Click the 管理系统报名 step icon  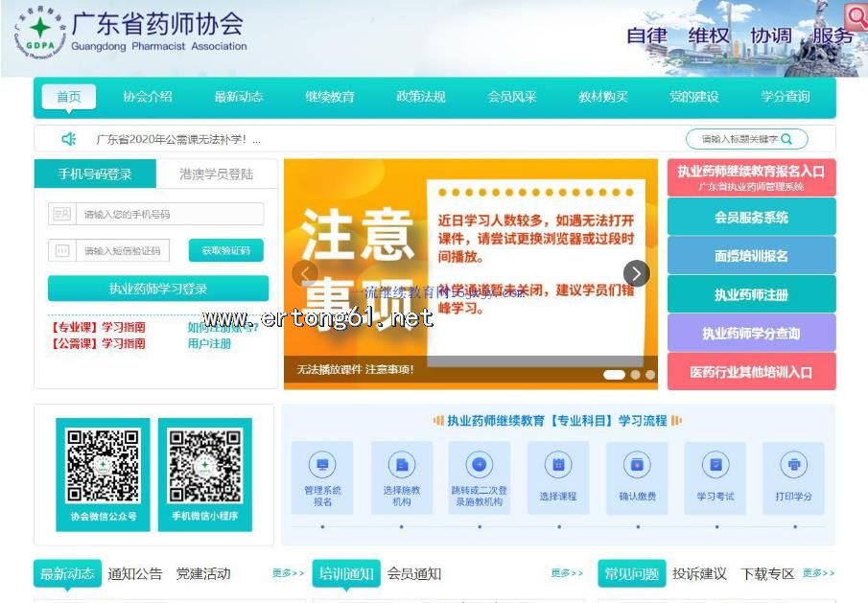322,465
